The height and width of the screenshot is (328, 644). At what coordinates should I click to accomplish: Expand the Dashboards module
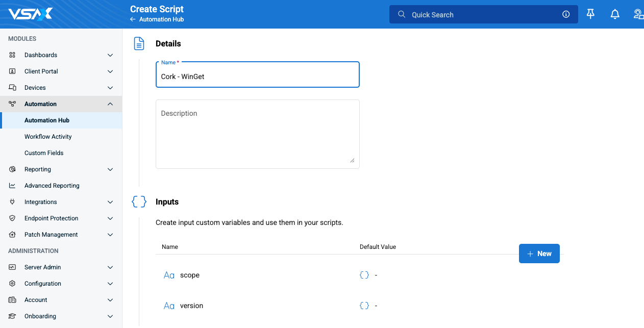click(110, 55)
